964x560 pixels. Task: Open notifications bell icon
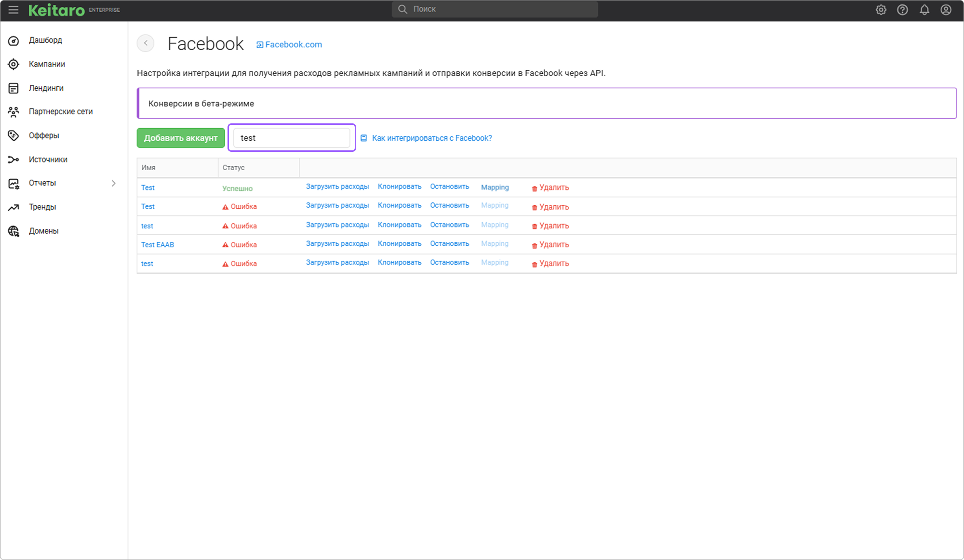coord(924,10)
